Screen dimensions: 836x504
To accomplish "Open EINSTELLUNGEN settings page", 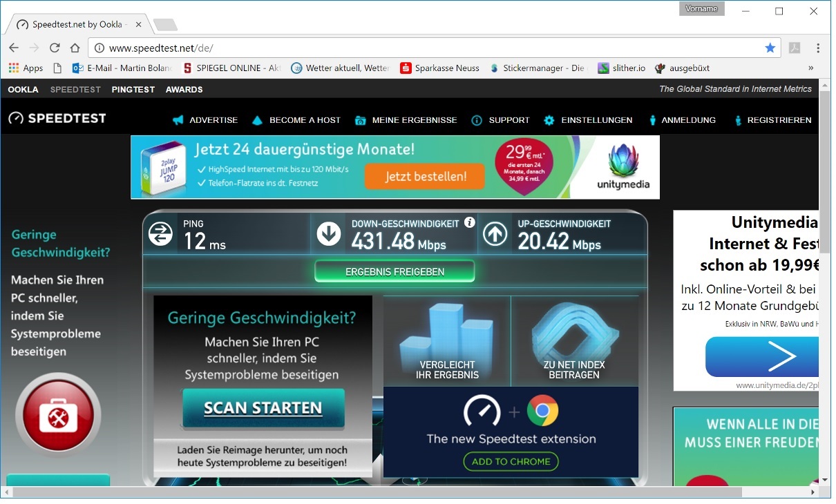I will 597,120.
